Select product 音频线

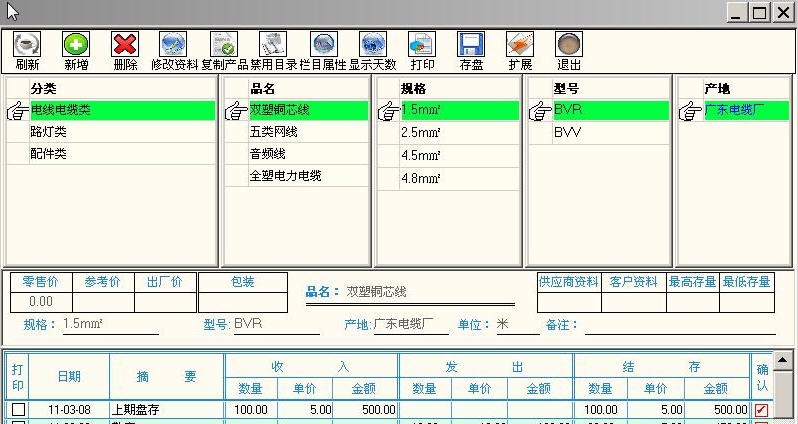(308, 154)
